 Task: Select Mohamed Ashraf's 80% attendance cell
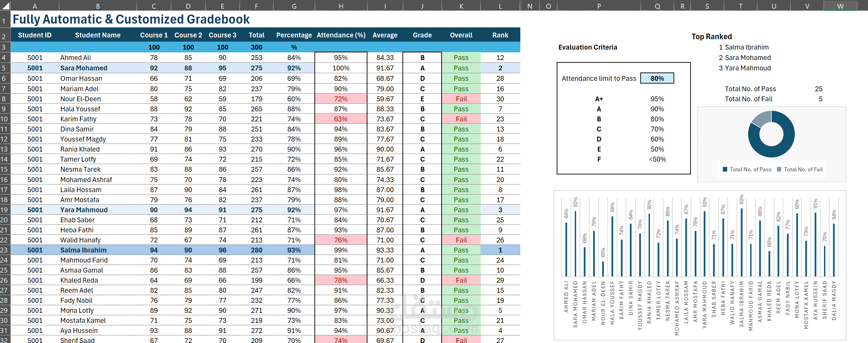point(341,180)
